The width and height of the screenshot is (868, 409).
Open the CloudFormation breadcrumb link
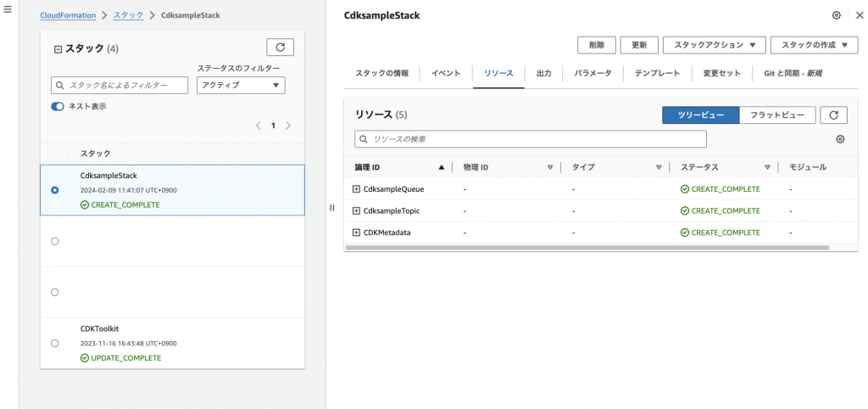(x=67, y=16)
